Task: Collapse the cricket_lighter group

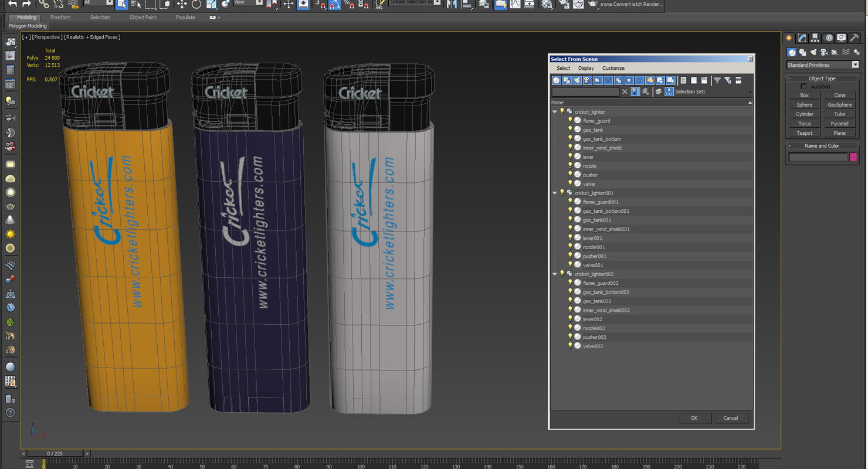Action: tap(555, 111)
